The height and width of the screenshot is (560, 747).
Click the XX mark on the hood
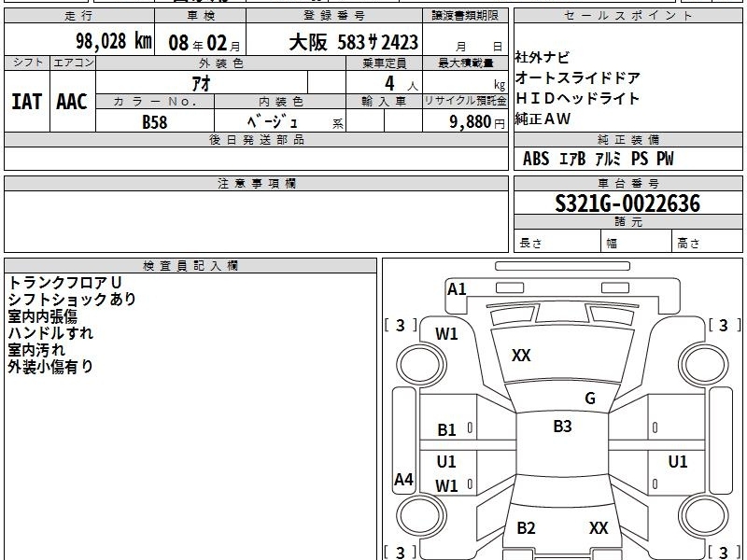[x=521, y=356]
